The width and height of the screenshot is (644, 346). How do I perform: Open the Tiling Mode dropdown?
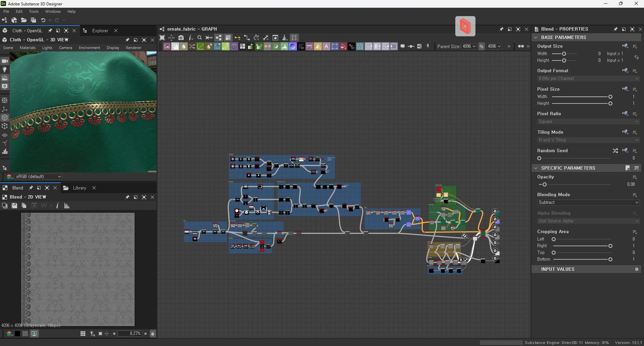[x=588, y=140]
